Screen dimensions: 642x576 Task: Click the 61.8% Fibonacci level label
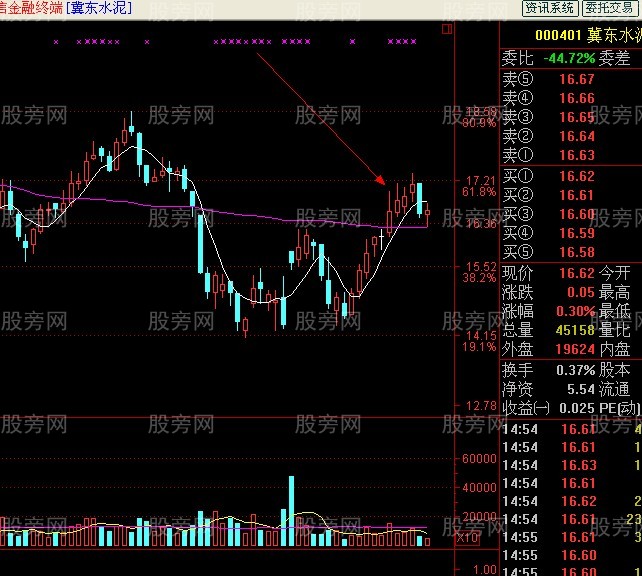pos(479,192)
